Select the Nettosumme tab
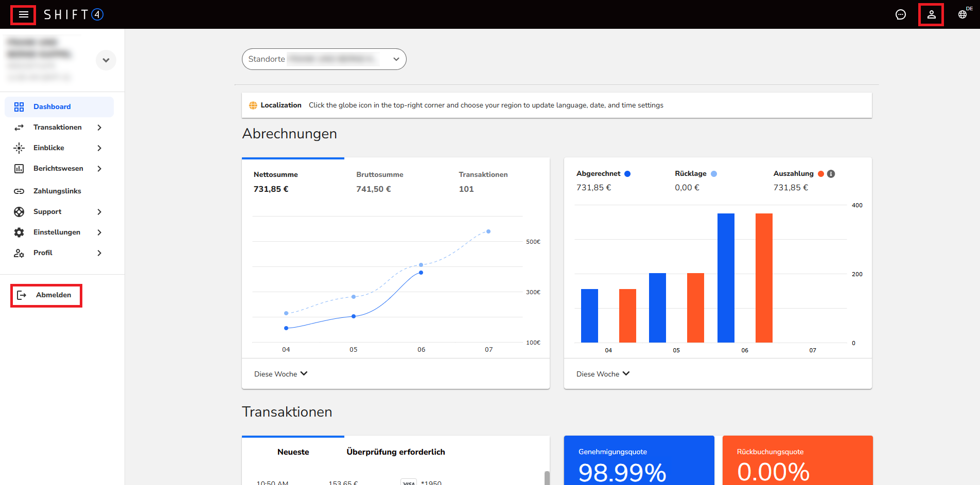Screen dimensions: 980x485 pos(293,182)
